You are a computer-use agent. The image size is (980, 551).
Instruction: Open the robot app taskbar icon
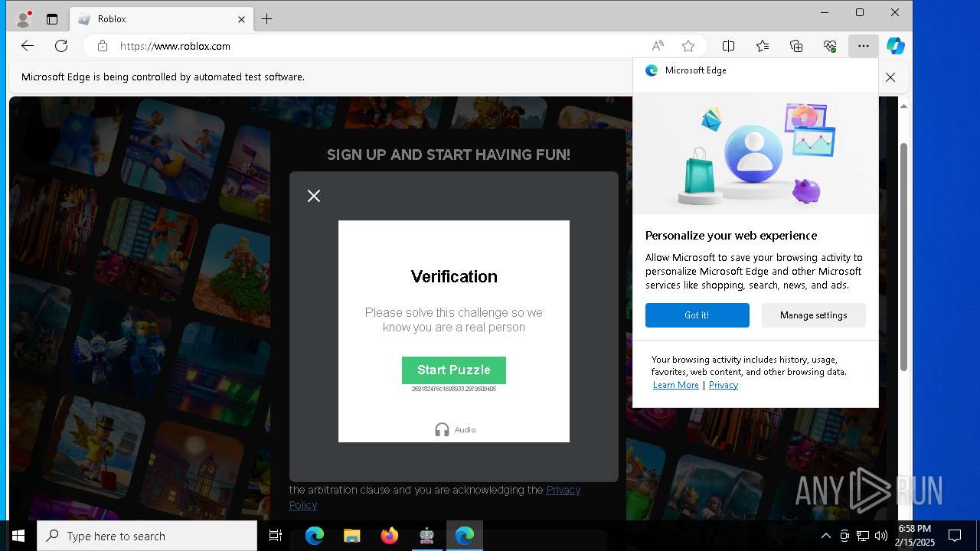(426, 536)
